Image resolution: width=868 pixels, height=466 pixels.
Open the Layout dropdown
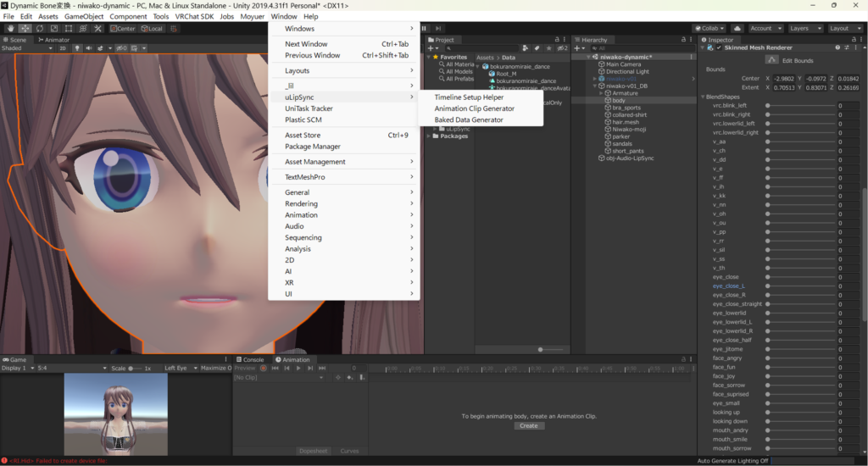[844, 28]
